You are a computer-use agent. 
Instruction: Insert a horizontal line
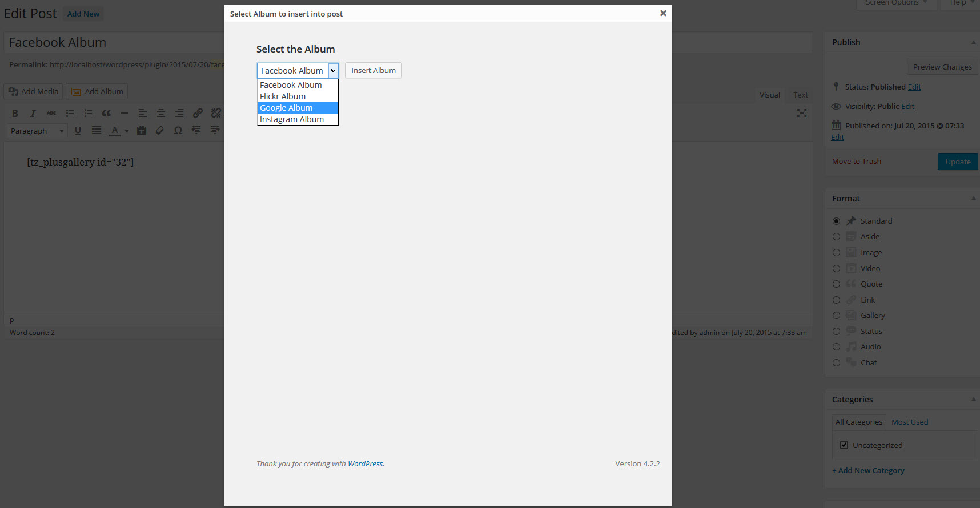tap(124, 113)
